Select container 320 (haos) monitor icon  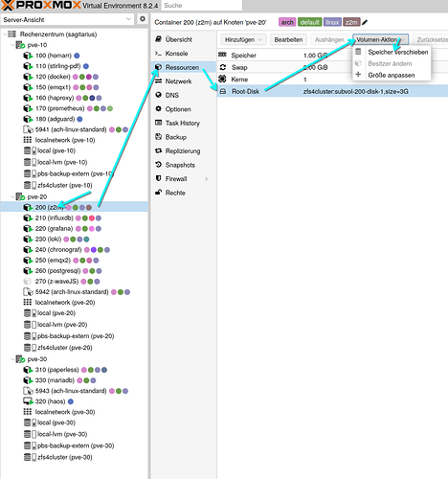pos(28,401)
